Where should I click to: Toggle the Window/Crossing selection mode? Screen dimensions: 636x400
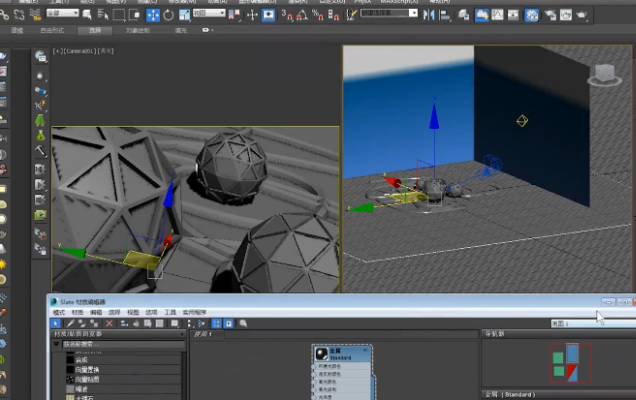pyautogui.click(x=134, y=15)
